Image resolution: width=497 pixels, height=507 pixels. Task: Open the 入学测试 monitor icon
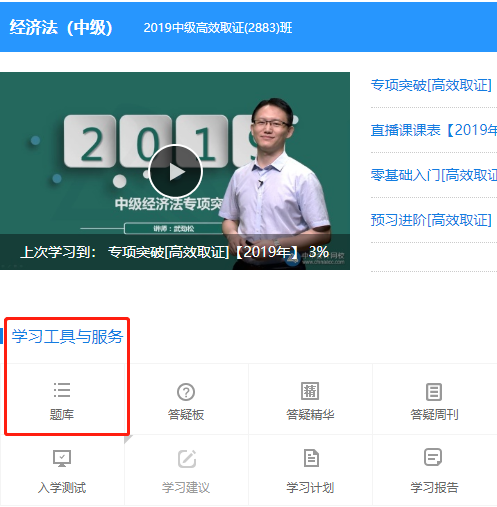tap(62, 458)
